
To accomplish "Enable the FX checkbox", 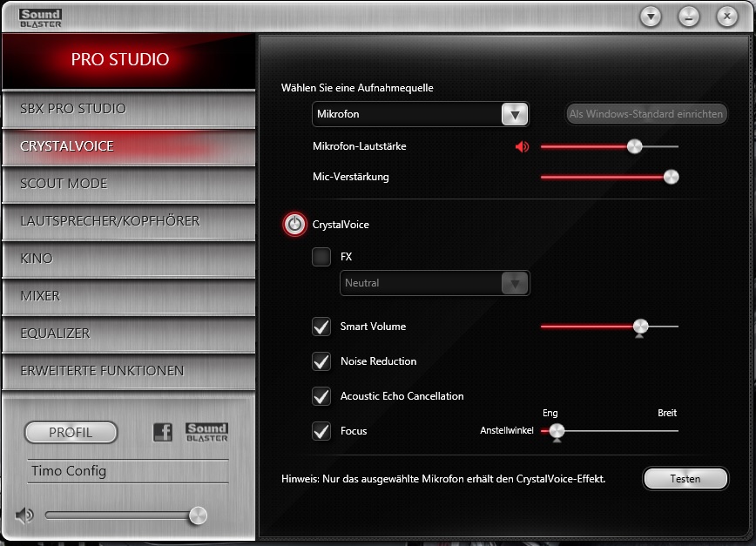I will (321, 256).
